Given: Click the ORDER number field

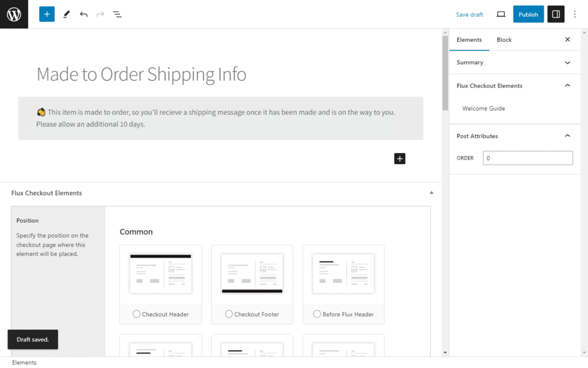Looking at the screenshot, I should tap(527, 157).
